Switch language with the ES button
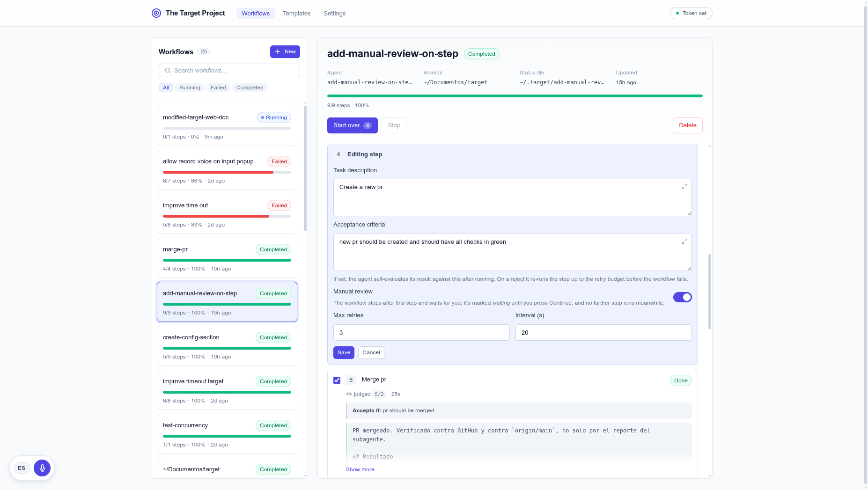868x490 pixels. (22, 468)
